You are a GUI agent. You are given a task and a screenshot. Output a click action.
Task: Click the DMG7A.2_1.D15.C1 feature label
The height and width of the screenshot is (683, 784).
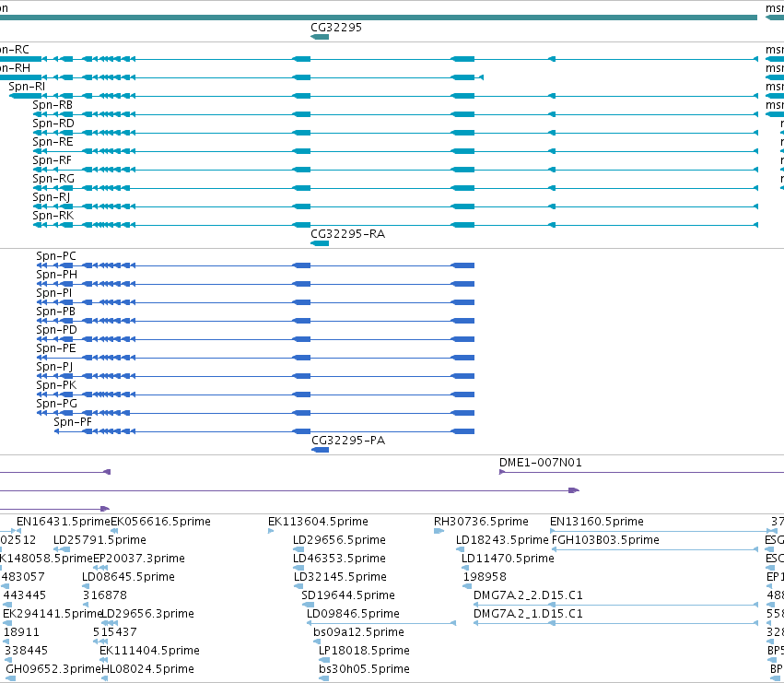click(x=528, y=614)
